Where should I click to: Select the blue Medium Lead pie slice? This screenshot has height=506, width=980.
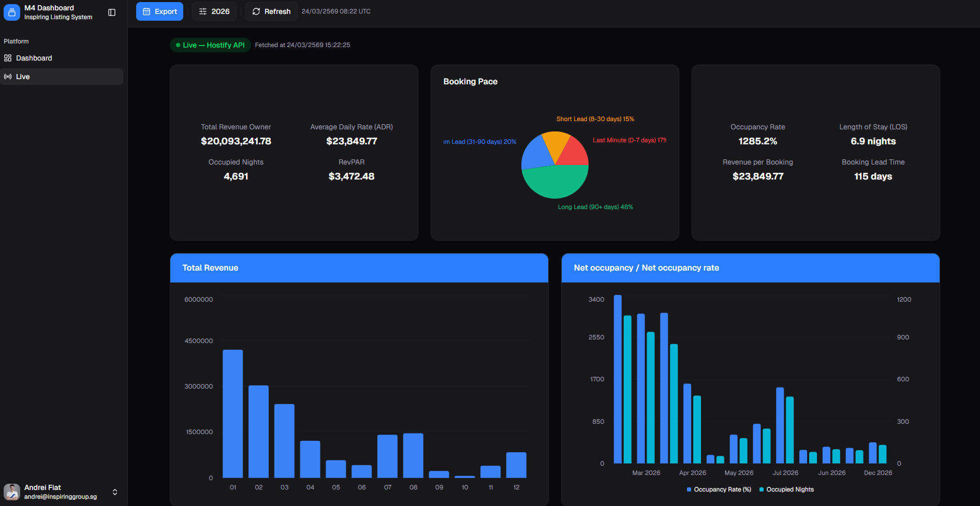536,154
